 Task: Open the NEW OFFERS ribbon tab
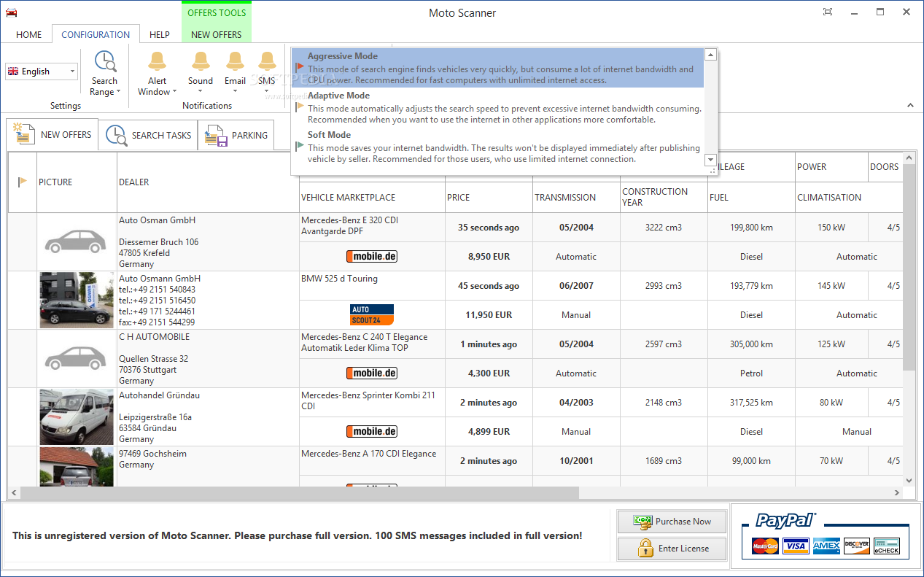pyautogui.click(x=217, y=34)
